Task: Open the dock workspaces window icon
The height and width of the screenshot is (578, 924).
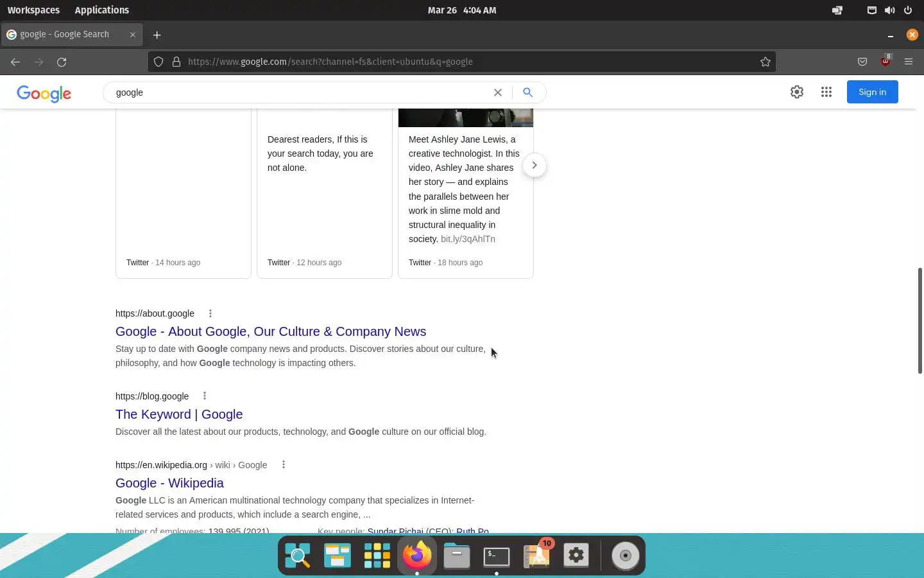Action: click(338, 556)
